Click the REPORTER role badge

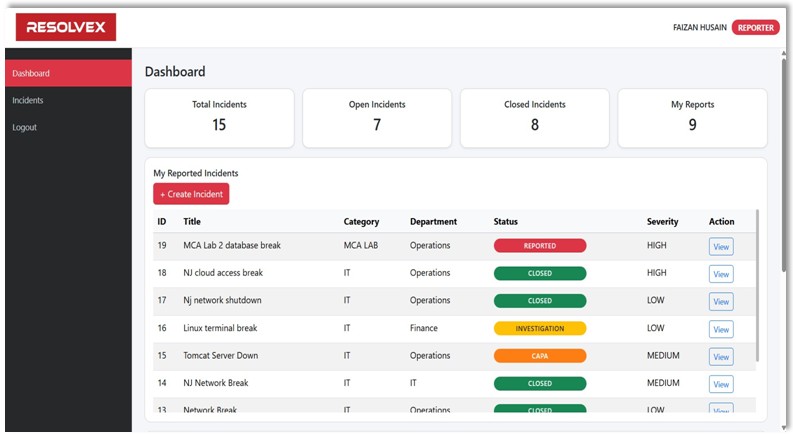tap(756, 28)
